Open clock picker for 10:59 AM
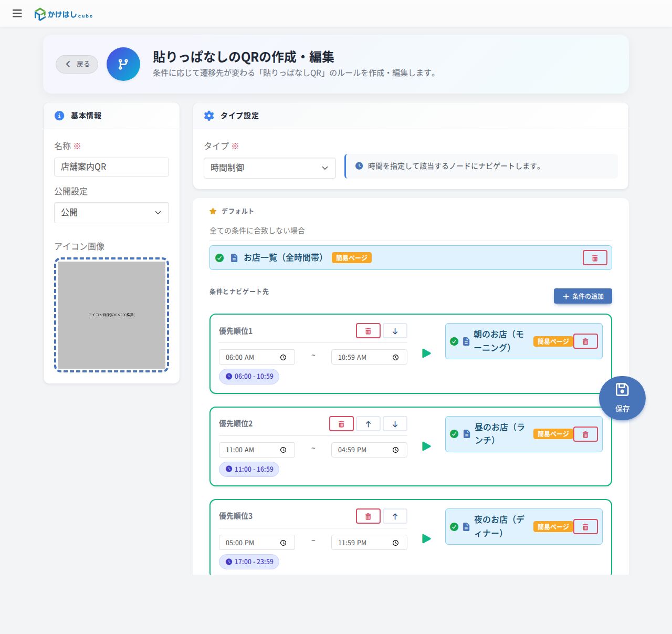The width and height of the screenshot is (672, 634). (x=395, y=357)
